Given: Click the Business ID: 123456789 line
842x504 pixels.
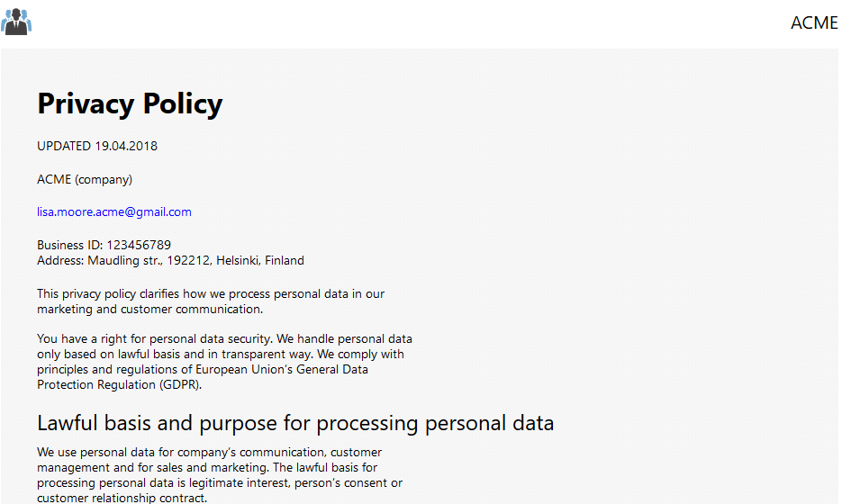Looking at the screenshot, I should [x=104, y=246].
